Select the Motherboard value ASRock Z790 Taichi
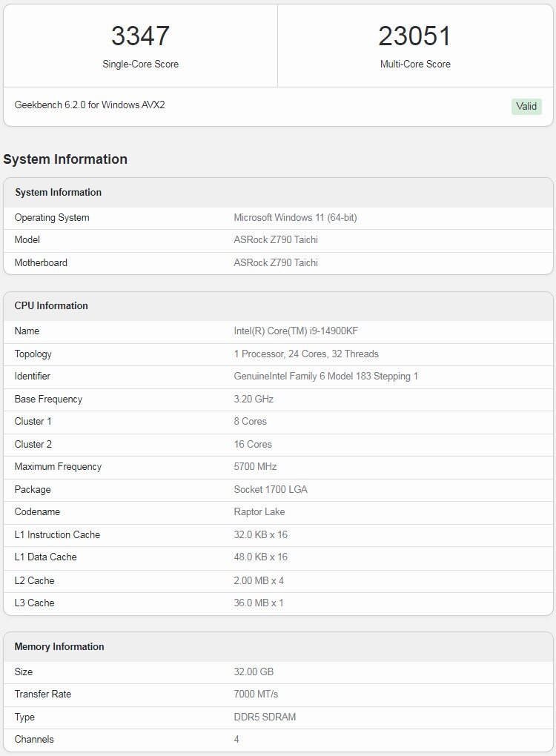 (276, 263)
